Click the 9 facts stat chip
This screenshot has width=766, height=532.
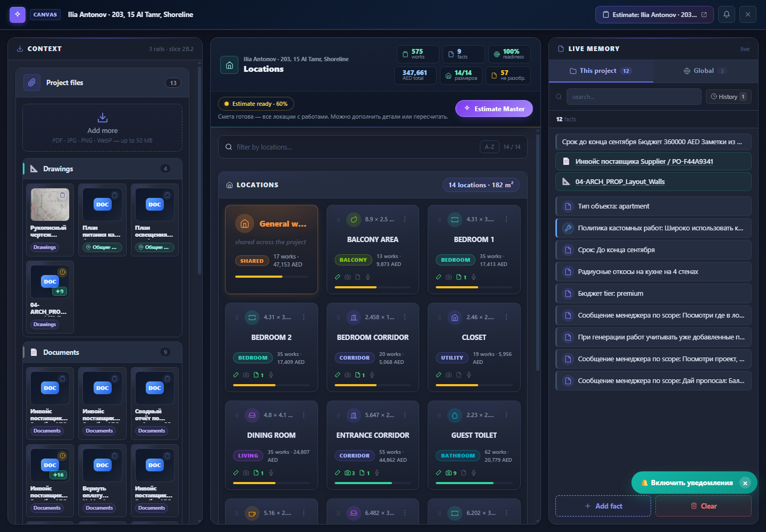tap(463, 54)
